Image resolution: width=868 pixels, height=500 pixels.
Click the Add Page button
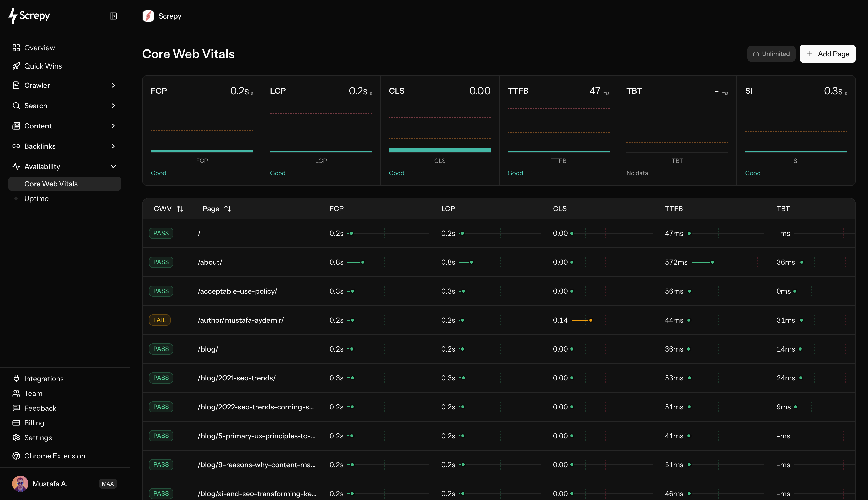pos(827,54)
